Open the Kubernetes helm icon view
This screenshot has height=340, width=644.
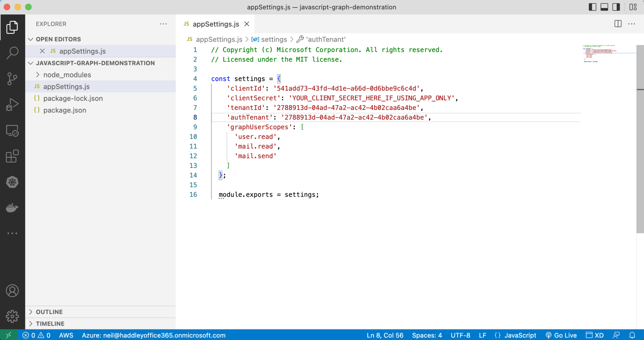pos(12,182)
